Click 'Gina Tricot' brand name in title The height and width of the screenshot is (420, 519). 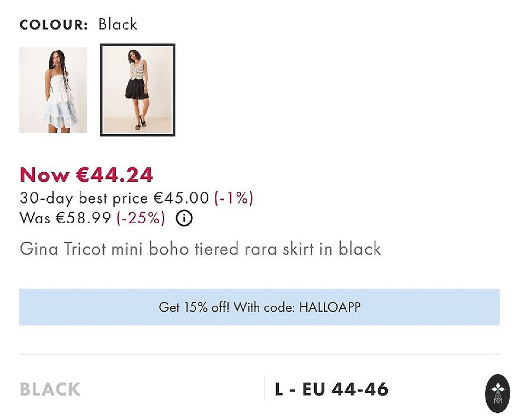tap(63, 249)
